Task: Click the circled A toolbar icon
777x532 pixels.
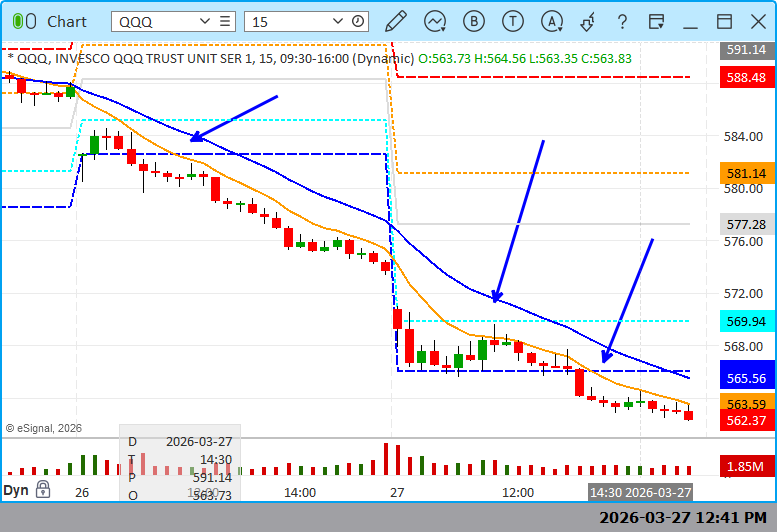Action: click(x=552, y=22)
